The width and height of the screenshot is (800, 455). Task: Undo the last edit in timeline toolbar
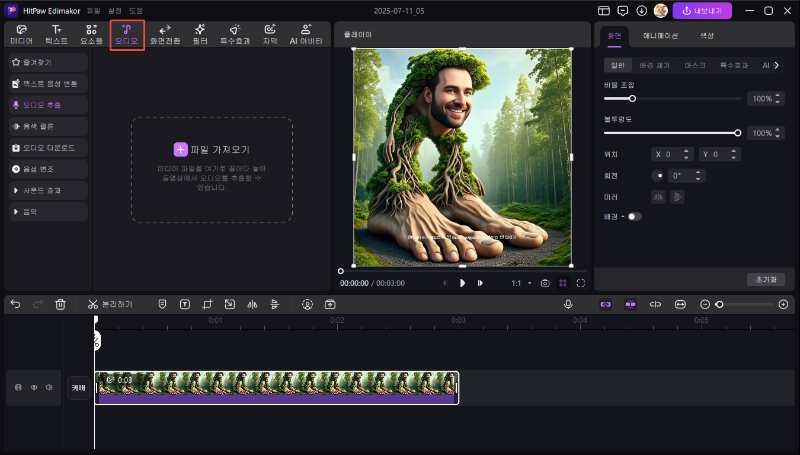(x=16, y=305)
